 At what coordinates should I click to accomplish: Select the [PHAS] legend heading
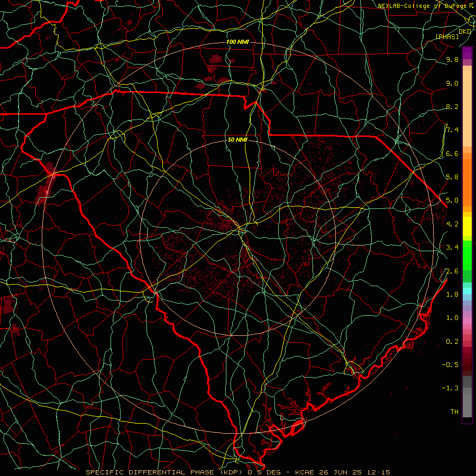[x=447, y=36]
